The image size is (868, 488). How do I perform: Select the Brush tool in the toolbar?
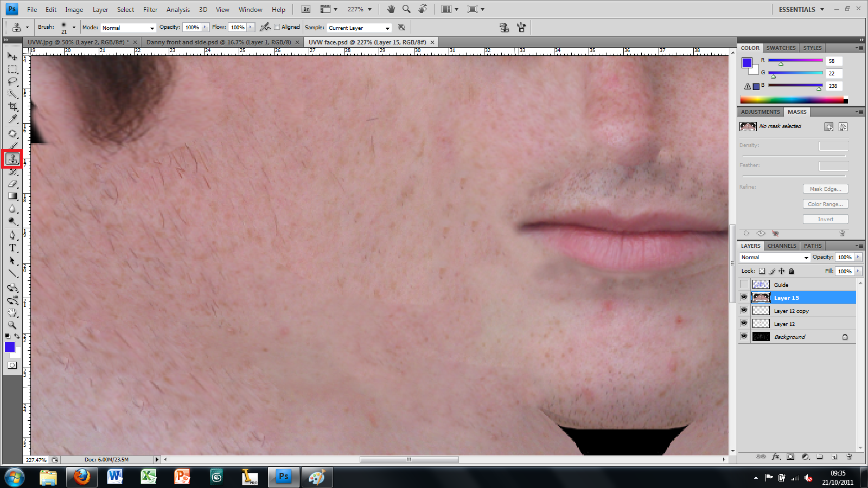tap(12, 145)
